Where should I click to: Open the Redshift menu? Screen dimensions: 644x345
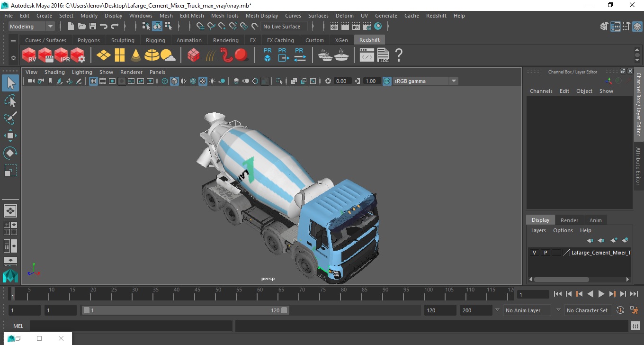(x=436, y=16)
